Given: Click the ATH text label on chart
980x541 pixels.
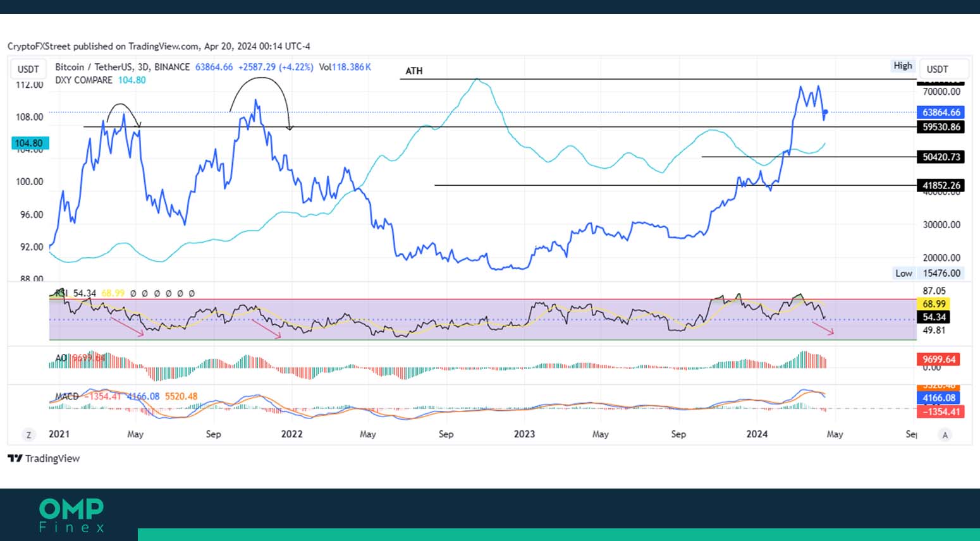Looking at the screenshot, I should tap(414, 71).
